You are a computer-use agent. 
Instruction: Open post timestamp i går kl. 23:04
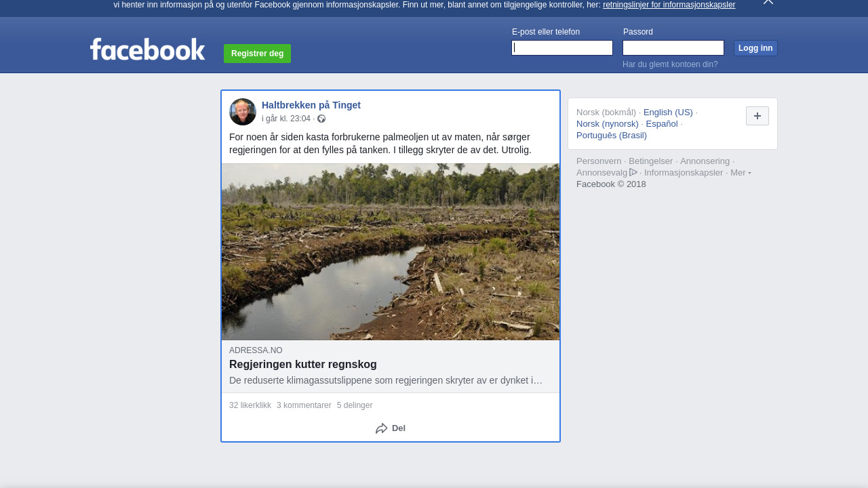(286, 119)
